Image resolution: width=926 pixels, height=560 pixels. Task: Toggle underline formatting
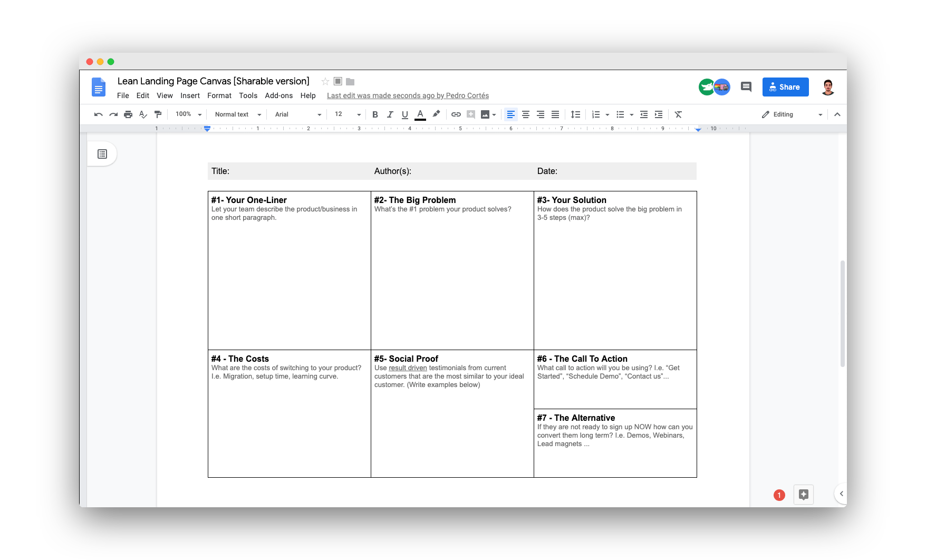(404, 114)
